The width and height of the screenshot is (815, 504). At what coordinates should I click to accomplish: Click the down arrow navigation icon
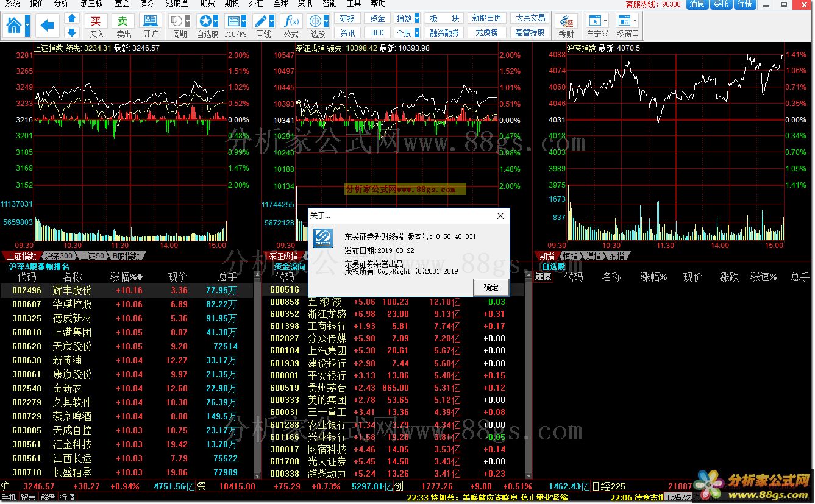pyautogui.click(x=72, y=32)
